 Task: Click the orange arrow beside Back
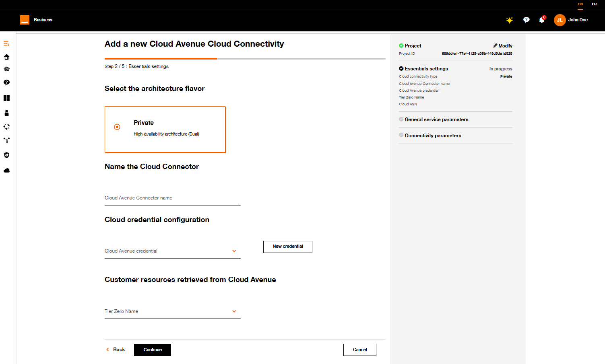coord(107,350)
